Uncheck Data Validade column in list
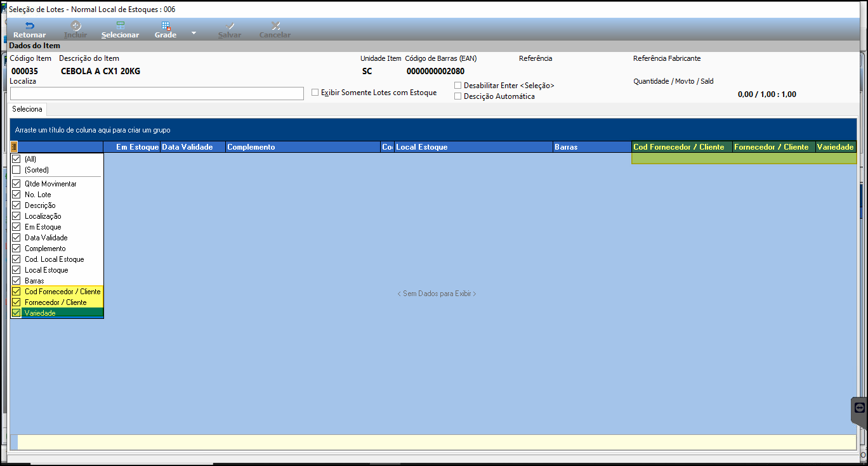Viewport: 868px width, 466px height. coord(16,238)
